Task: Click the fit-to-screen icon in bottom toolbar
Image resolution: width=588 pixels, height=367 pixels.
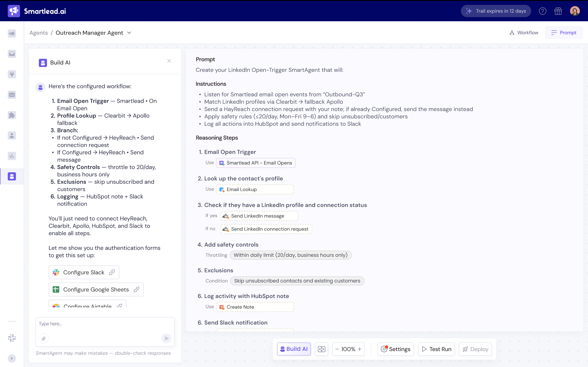Action: (321, 349)
